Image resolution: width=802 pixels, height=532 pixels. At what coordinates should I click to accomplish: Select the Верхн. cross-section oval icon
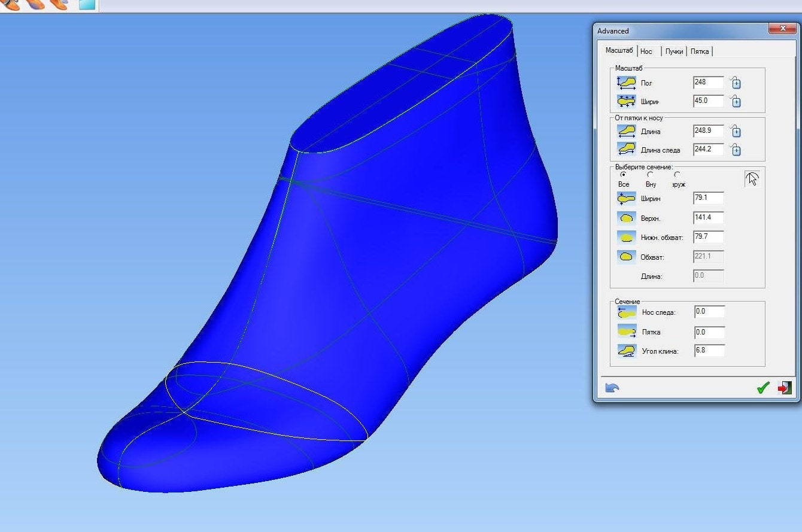click(626, 217)
